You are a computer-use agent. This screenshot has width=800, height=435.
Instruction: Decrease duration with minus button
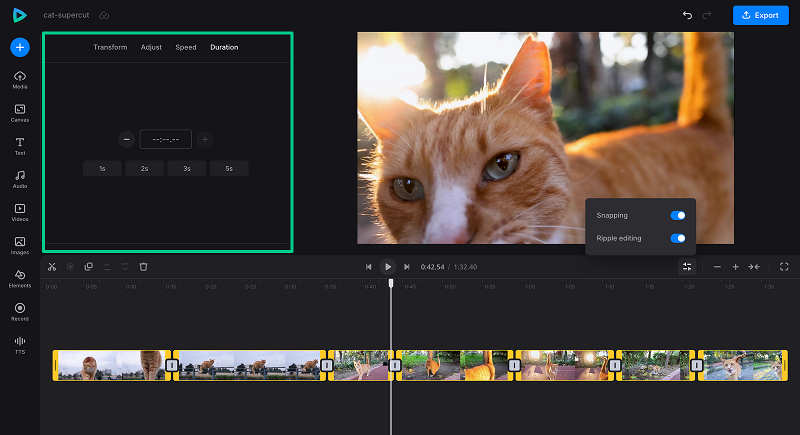[127, 139]
